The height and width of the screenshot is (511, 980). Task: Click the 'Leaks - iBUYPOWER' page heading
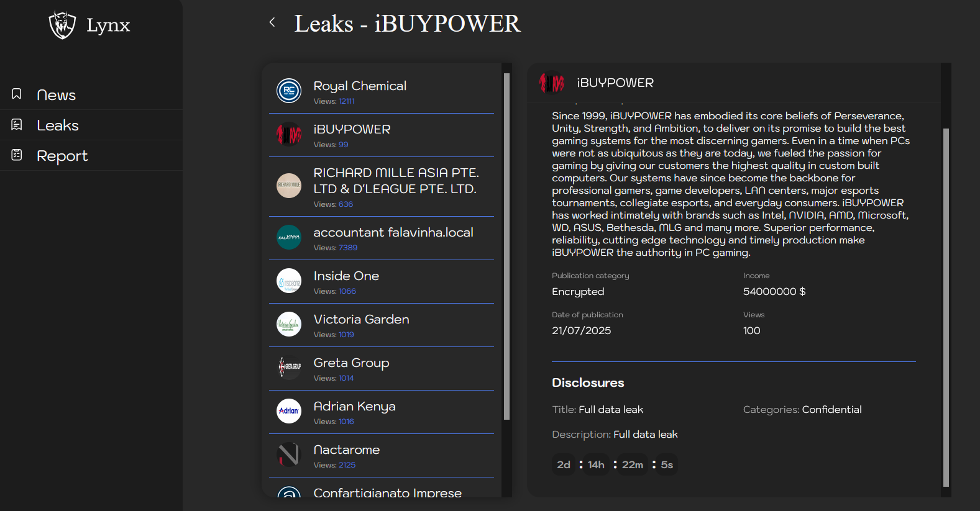tap(407, 24)
